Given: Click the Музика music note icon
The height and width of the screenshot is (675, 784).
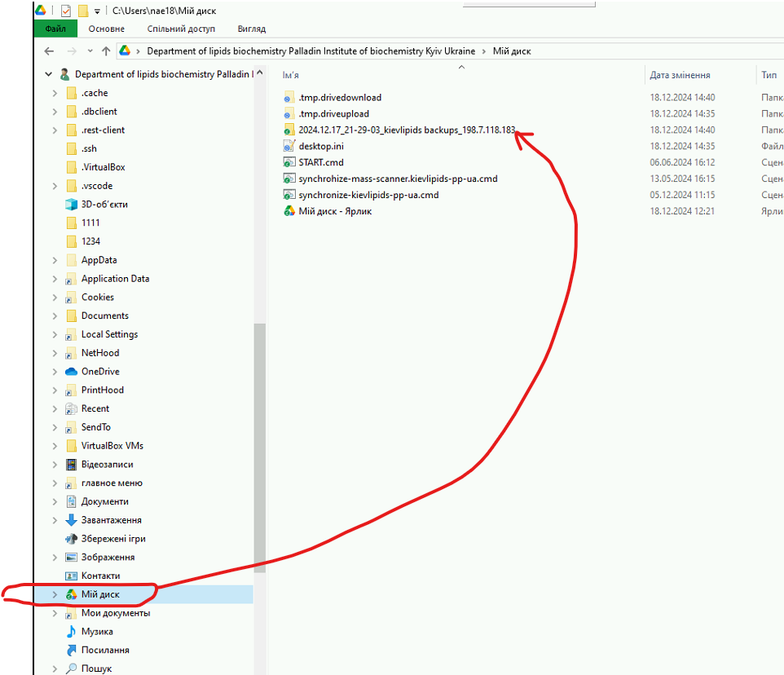Looking at the screenshot, I should (x=71, y=632).
